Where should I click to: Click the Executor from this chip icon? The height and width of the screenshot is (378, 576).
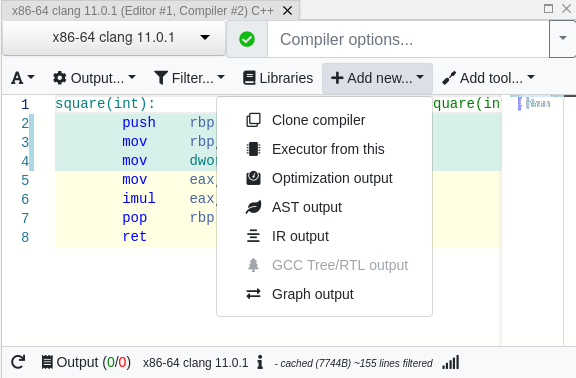point(253,149)
